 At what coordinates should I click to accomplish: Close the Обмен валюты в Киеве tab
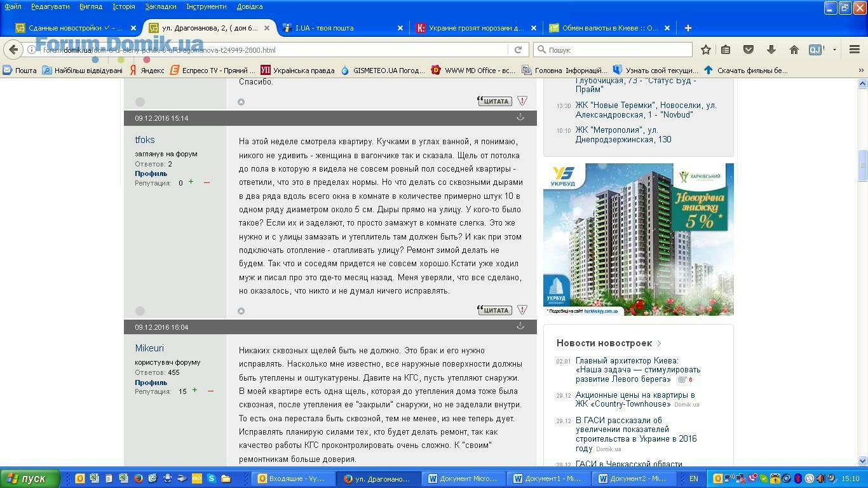tap(667, 28)
